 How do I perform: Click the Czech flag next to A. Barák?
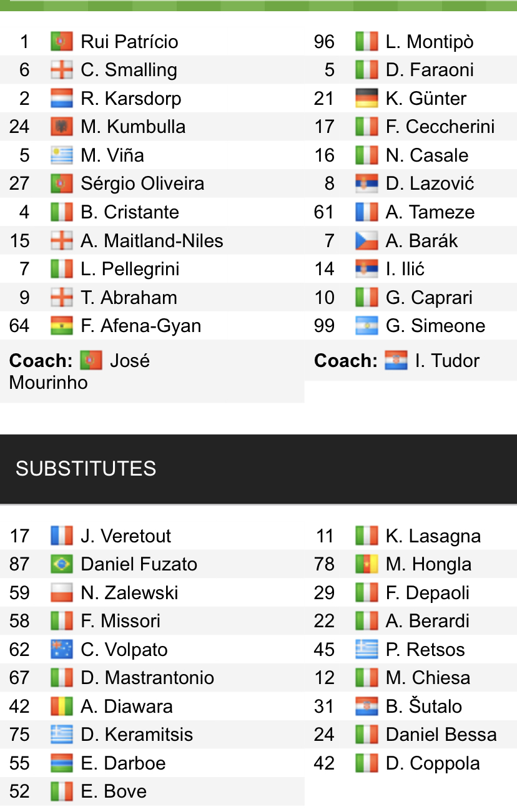tap(367, 240)
